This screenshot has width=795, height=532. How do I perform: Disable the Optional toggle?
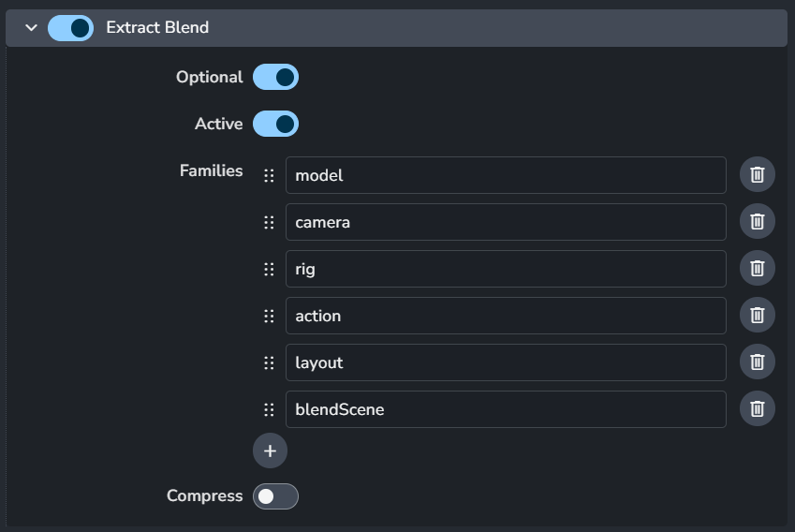275,77
